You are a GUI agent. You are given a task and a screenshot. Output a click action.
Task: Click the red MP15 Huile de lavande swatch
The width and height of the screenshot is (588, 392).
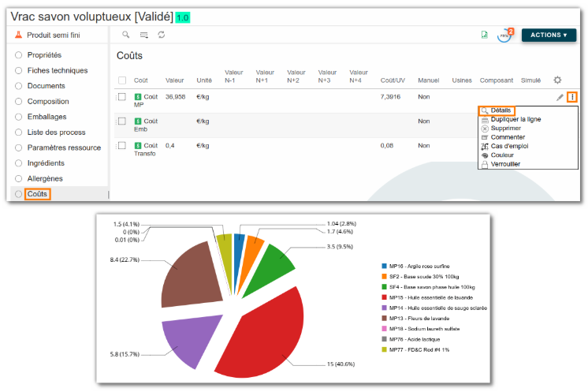(384, 297)
